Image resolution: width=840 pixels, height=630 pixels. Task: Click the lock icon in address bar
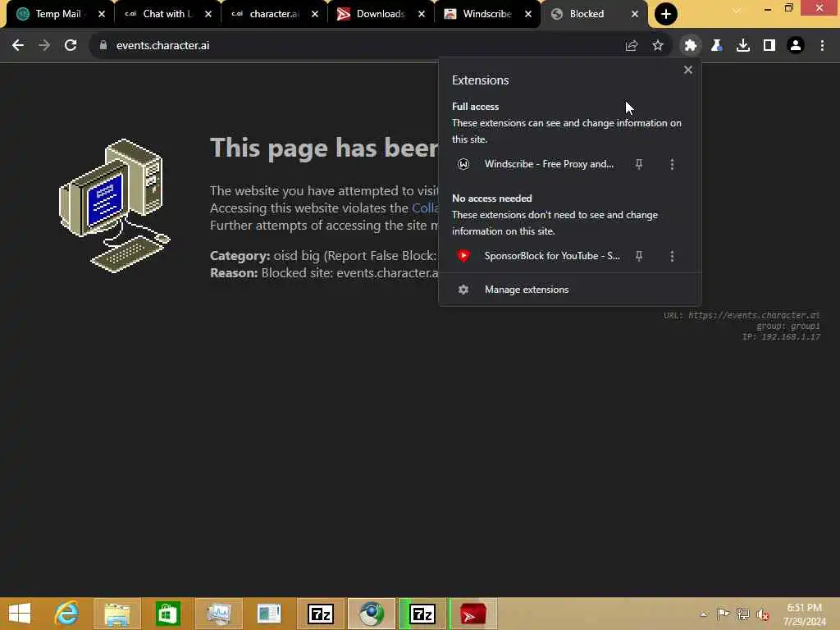point(103,46)
